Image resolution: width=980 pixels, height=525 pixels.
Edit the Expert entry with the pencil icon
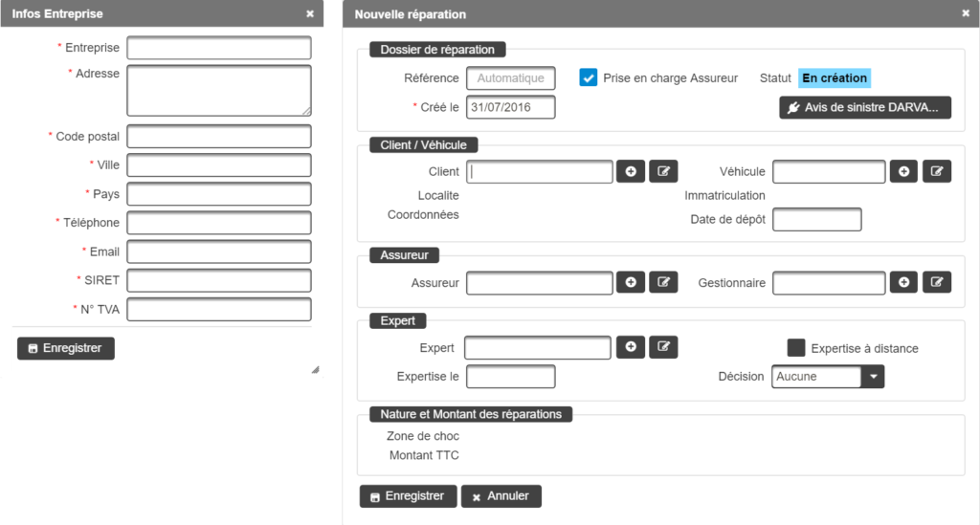[663, 347]
